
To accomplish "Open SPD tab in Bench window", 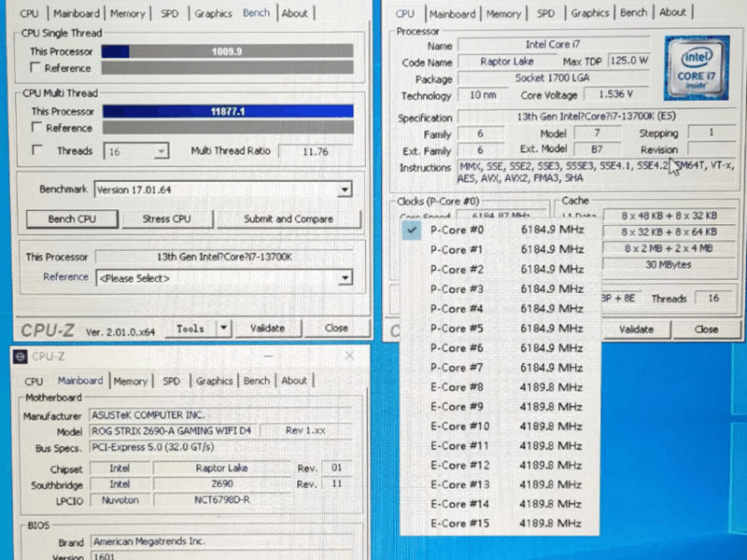I will click(x=169, y=13).
